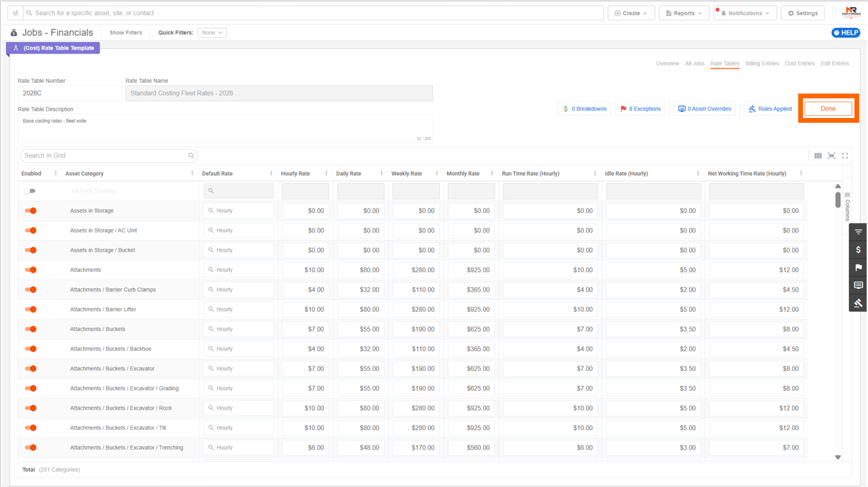Click the money bag Jobs - Financials icon
The height and width of the screenshot is (487, 868).
click(x=14, y=33)
